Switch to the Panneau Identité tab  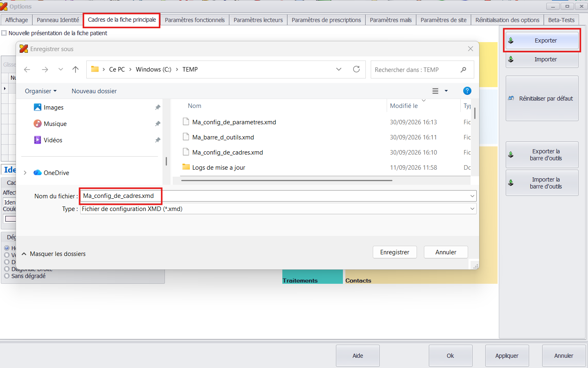58,20
